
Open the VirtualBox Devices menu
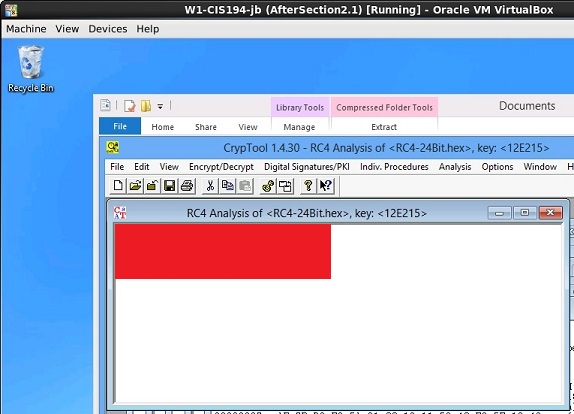click(x=108, y=29)
